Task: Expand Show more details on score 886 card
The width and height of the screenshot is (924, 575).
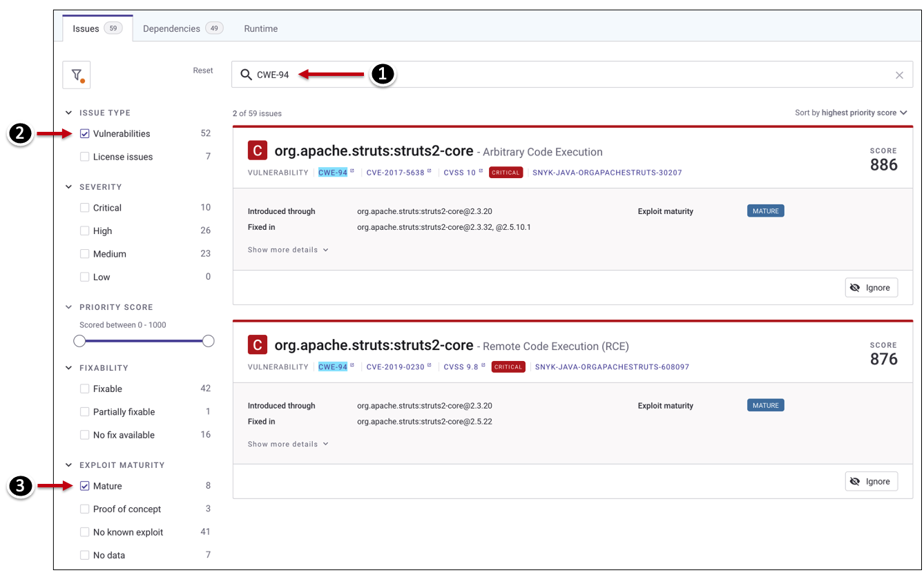Action: point(288,250)
